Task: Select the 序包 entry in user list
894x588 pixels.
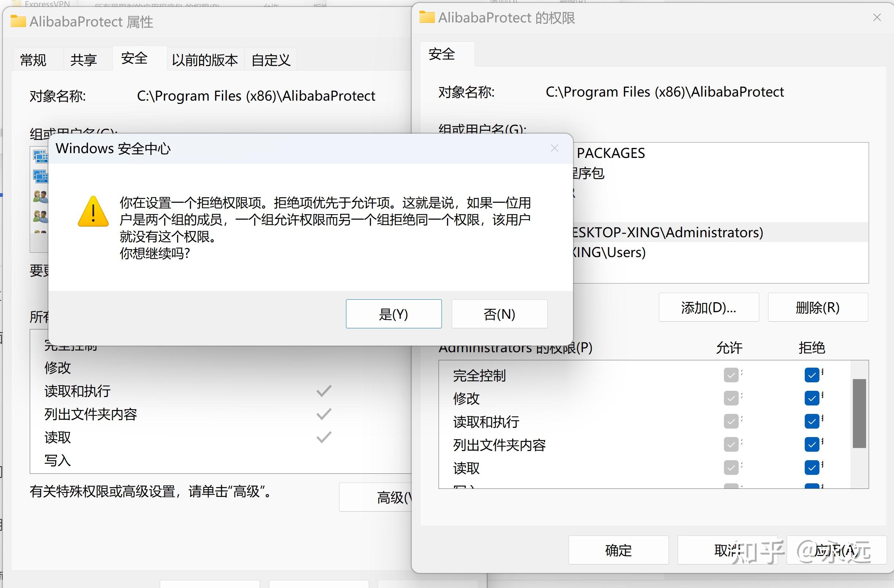Action: [721, 173]
